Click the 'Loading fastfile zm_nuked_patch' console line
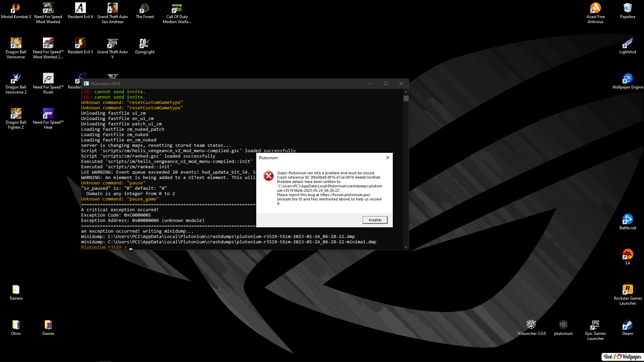 click(123, 129)
